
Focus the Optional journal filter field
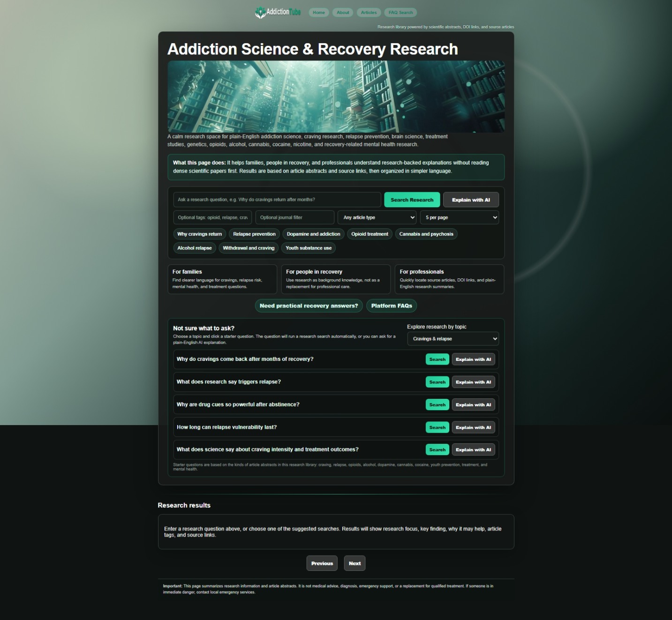click(x=294, y=217)
